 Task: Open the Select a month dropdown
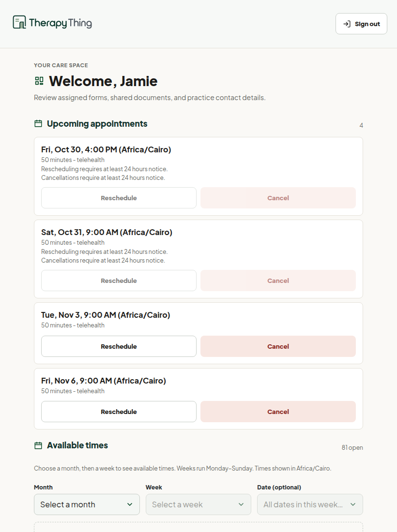click(87, 504)
